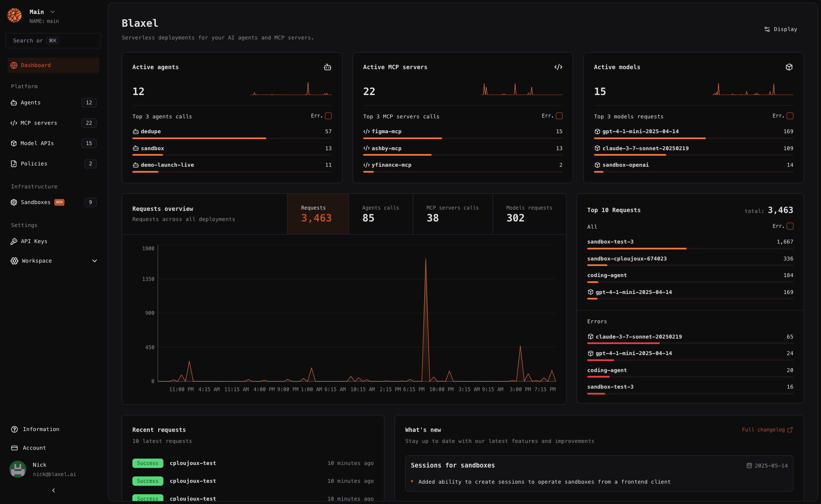Screen dimensions: 821x504
Task: Click the robot icon in Active agents card
Action: point(328,67)
